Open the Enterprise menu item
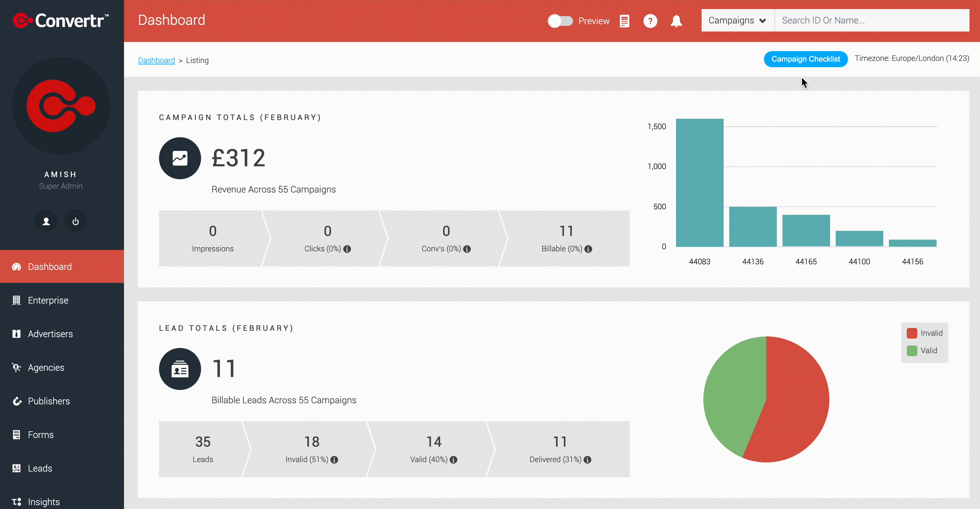This screenshot has width=980, height=509. (62, 300)
